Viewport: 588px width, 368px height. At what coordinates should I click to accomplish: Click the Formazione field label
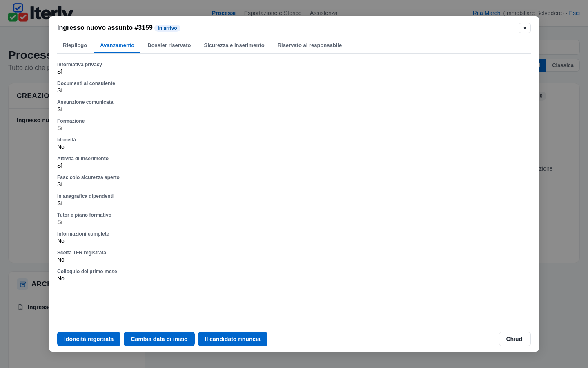[71, 121]
